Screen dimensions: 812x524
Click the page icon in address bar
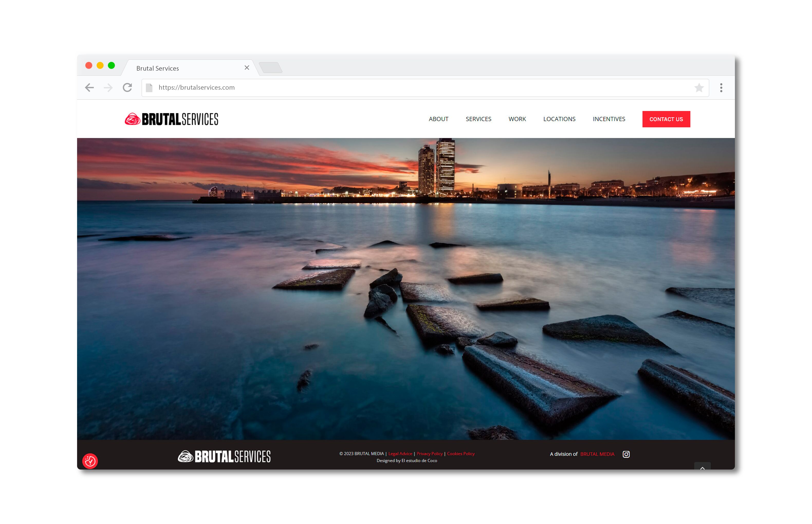coord(149,87)
